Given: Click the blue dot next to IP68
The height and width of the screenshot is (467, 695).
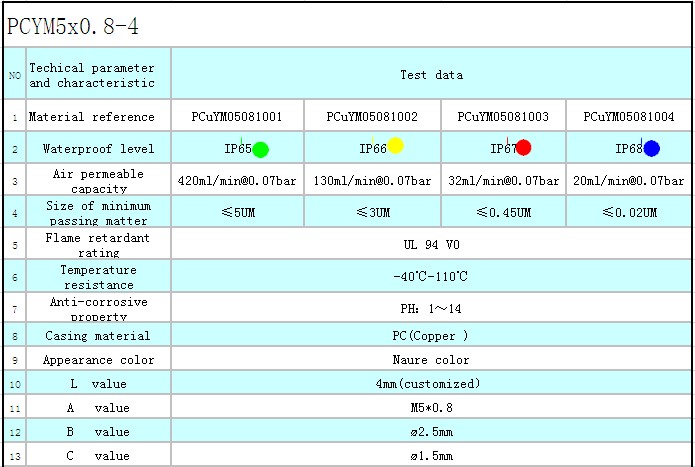Looking at the screenshot, I should (x=651, y=149).
